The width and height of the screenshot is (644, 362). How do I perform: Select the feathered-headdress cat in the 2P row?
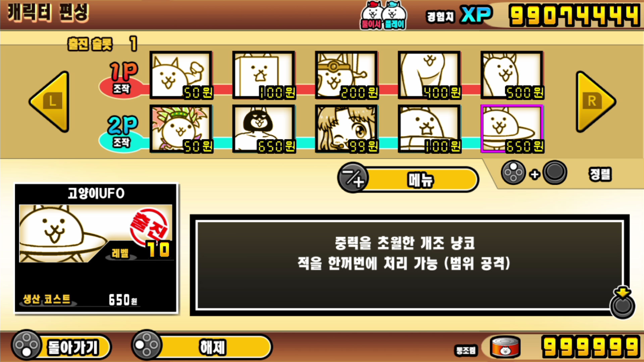click(181, 129)
